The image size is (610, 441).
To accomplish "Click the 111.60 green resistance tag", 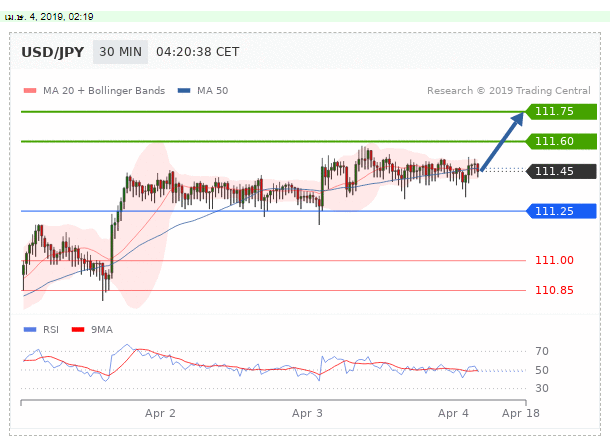I will pos(561,141).
